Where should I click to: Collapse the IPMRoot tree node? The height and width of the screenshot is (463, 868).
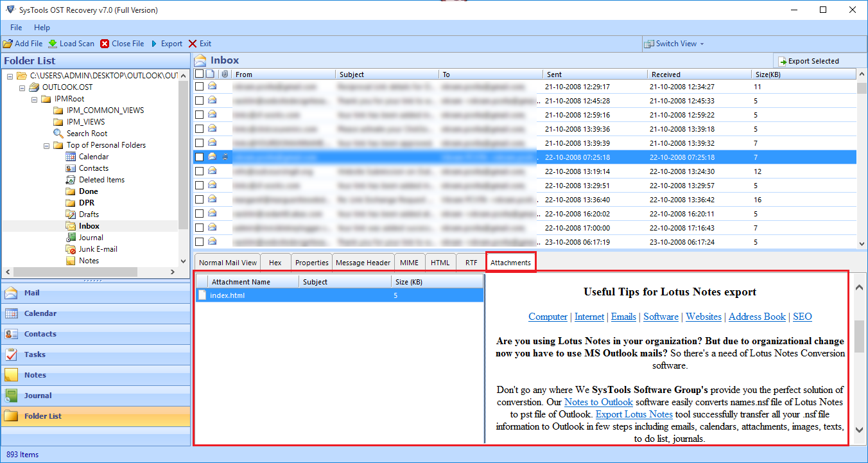tap(34, 99)
